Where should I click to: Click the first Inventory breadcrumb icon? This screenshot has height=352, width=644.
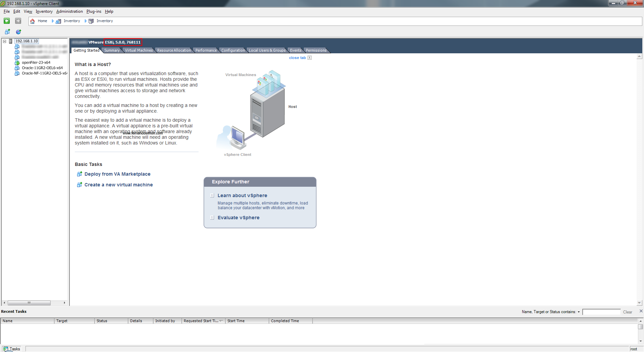point(58,21)
